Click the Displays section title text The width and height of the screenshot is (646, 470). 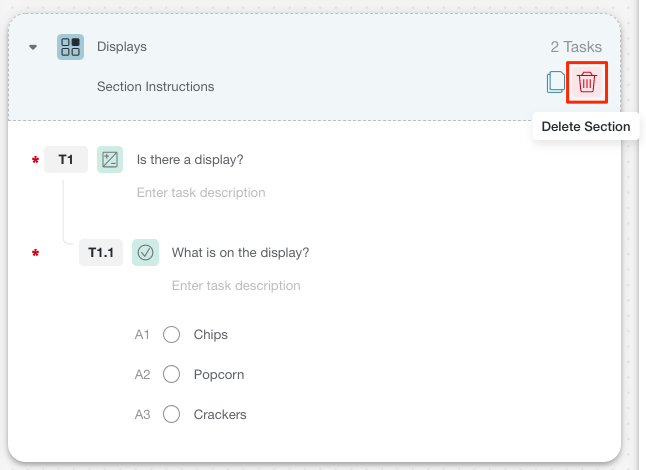tap(122, 47)
